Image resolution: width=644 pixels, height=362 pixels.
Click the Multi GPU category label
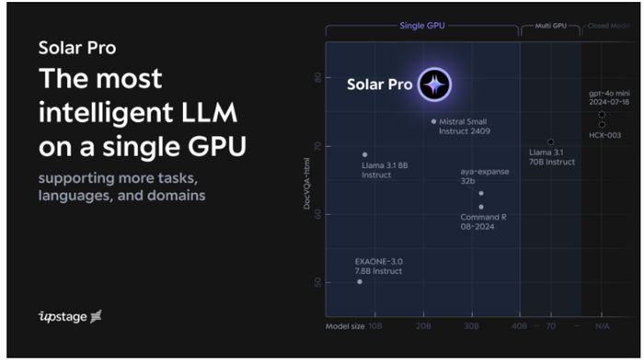point(550,26)
